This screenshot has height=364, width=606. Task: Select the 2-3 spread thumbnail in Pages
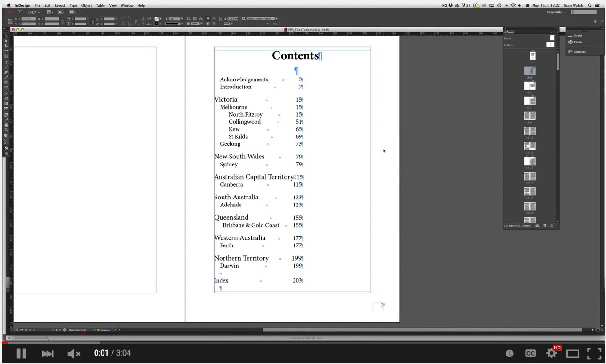[x=530, y=71]
